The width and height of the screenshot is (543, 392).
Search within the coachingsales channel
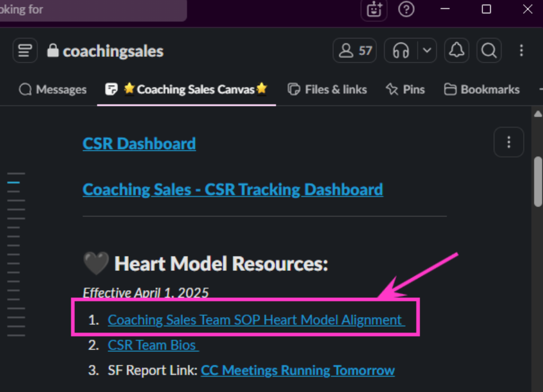tap(488, 50)
